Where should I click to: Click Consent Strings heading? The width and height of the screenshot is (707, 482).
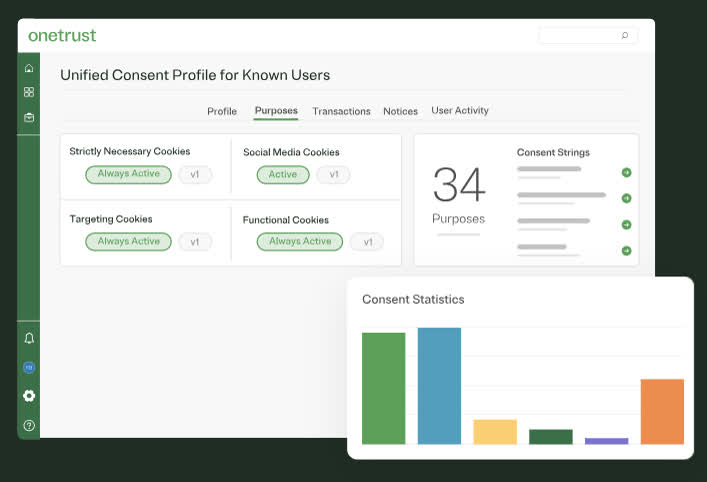click(553, 152)
